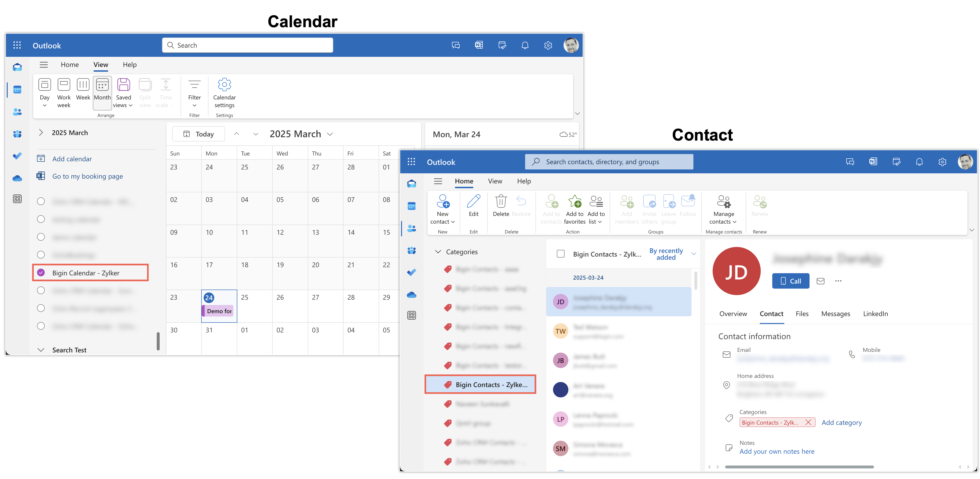Click the Week view icon
The width and height of the screenshot is (980, 479).
tap(83, 85)
